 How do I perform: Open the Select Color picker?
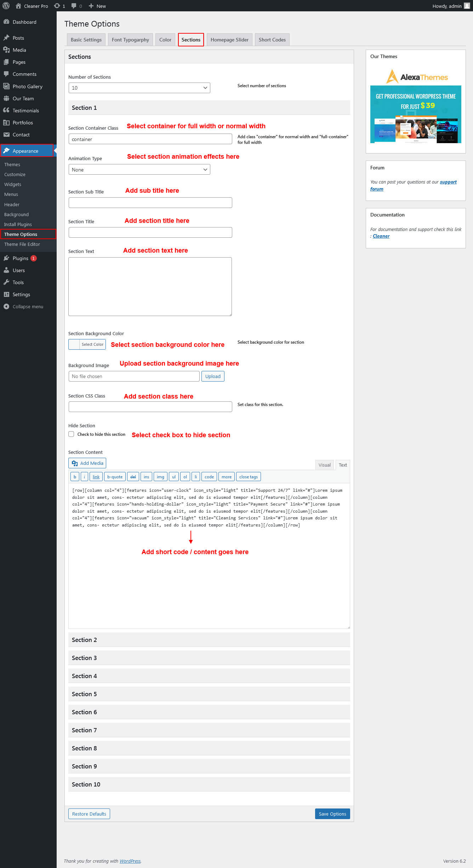(x=87, y=344)
